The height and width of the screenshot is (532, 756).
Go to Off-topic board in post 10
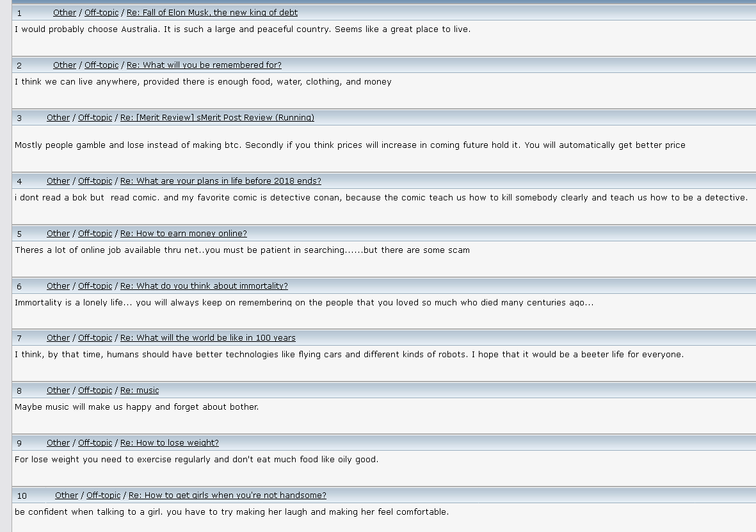coord(103,496)
